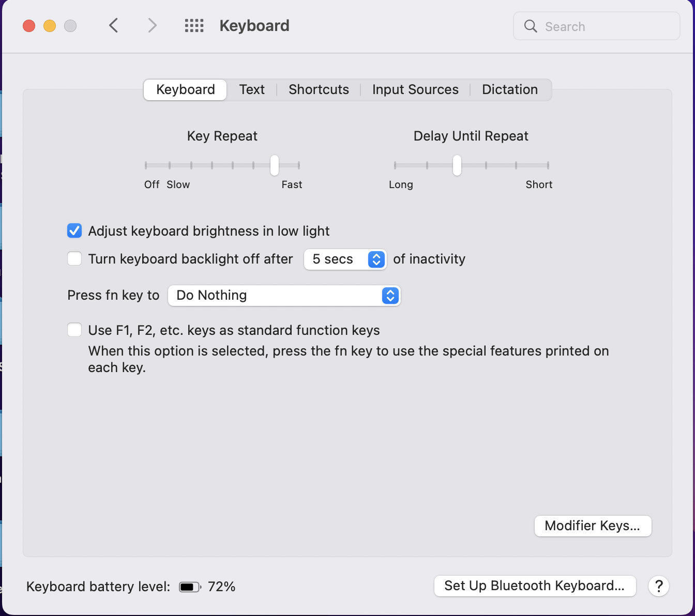
Task: Expand the Press fn key to dropdown
Action: click(x=284, y=295)
